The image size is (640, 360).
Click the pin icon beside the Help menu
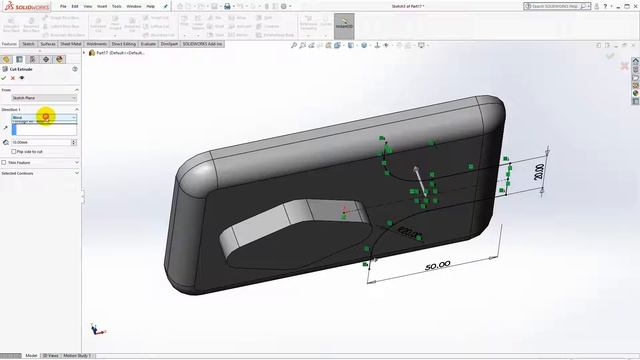165,6
